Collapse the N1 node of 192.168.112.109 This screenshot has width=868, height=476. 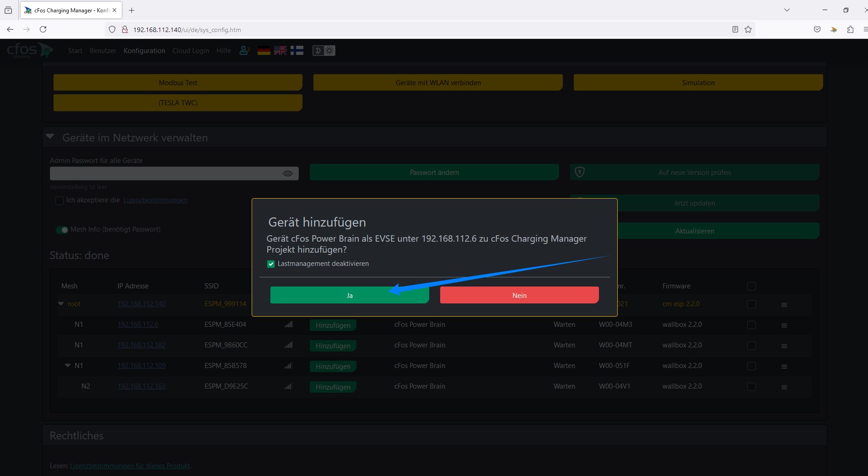(x=68, y=365)
